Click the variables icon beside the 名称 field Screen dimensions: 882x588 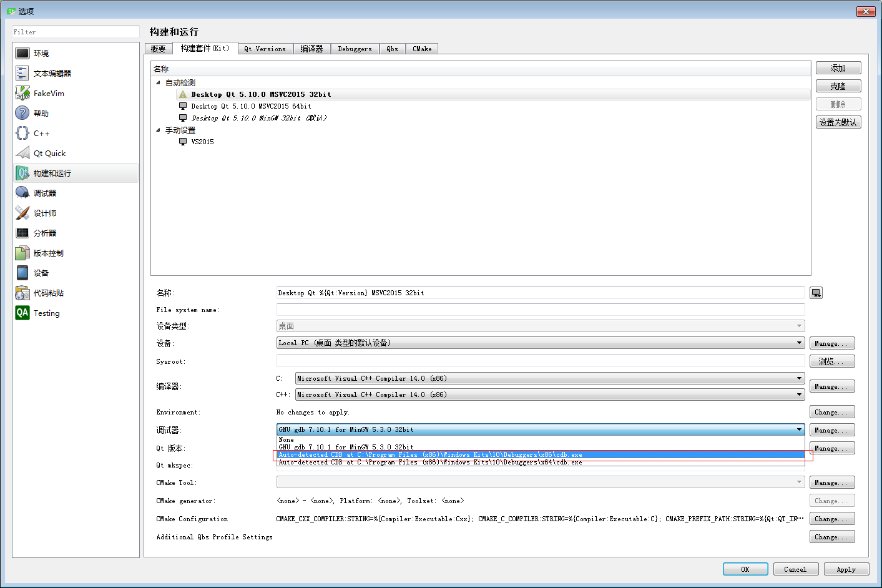coord(816,292)
